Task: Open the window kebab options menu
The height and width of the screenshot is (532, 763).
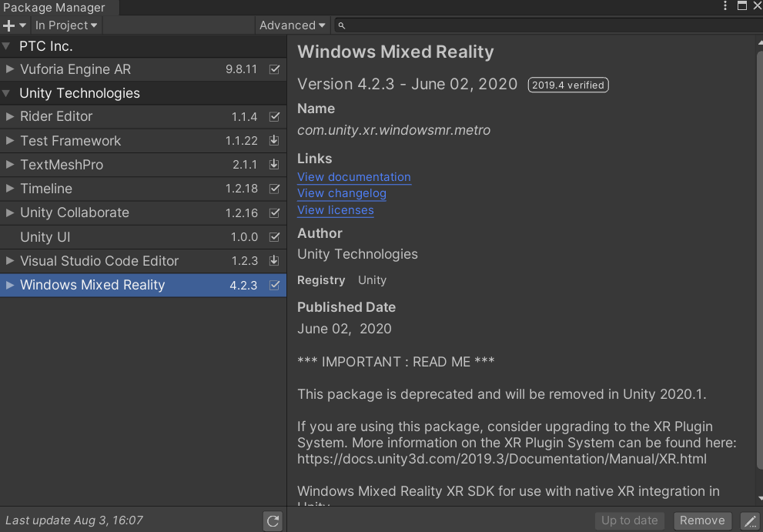Action: (x=725, y=5)
